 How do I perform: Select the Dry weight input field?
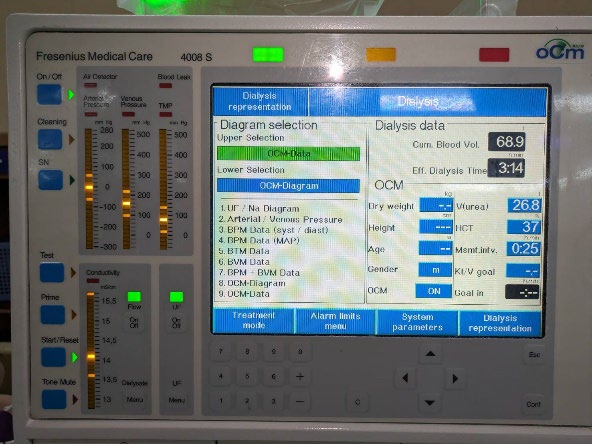point(436,205)
